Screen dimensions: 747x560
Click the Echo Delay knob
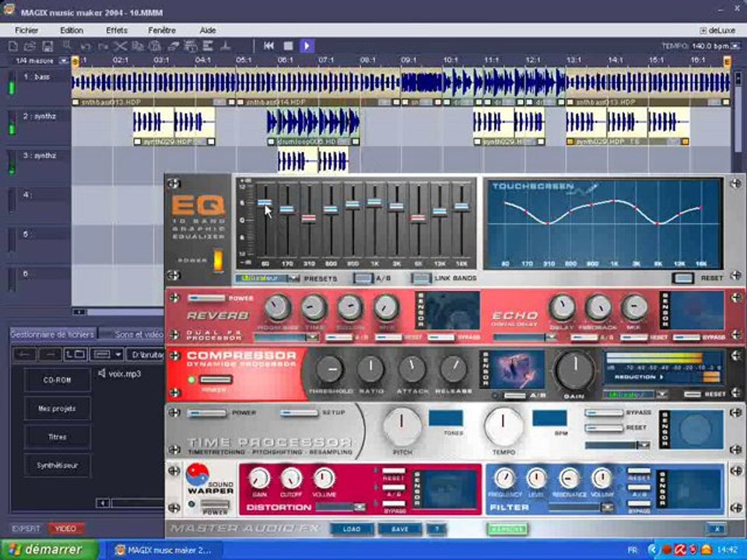tap(562, 308)
